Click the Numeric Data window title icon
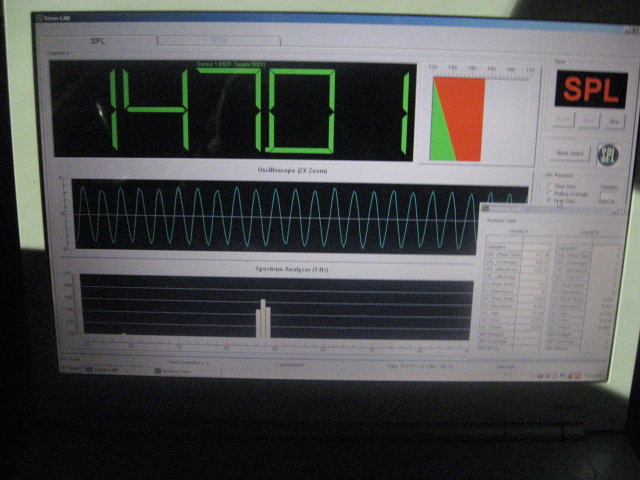 [x=486, y=207]
